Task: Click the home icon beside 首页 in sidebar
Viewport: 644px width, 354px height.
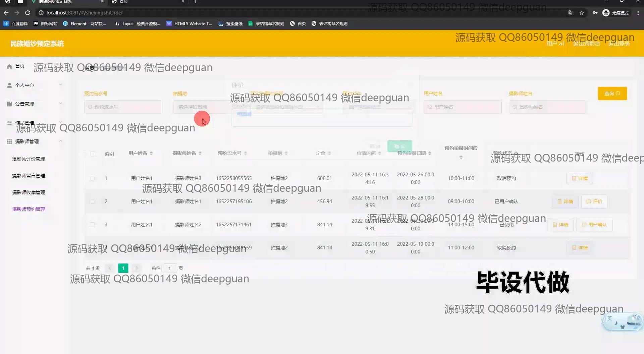Action: [x=9, y=66]
